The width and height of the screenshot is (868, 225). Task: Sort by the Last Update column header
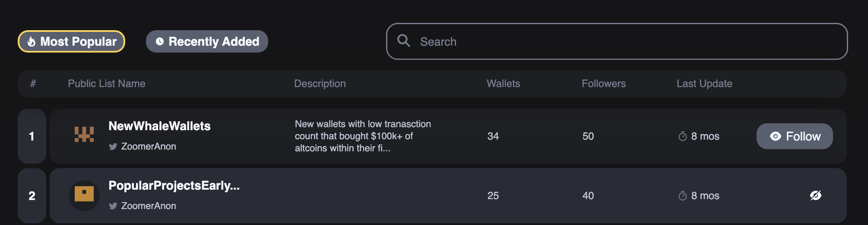tap(704, 84)
